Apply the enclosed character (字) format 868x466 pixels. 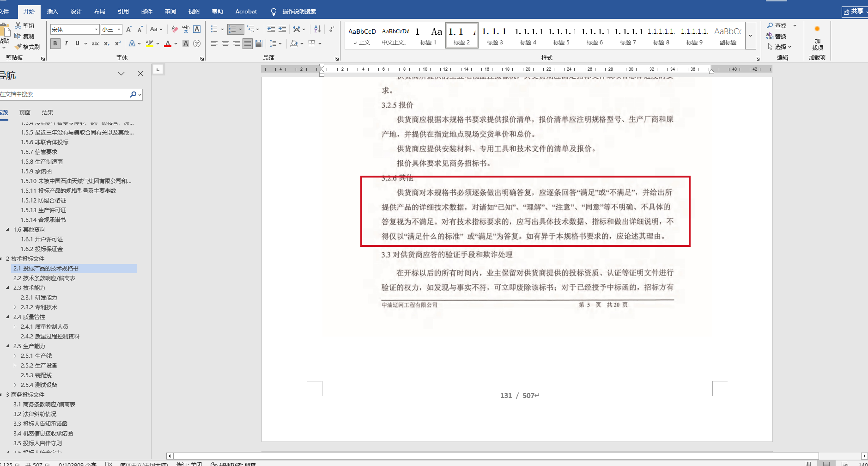197,43
